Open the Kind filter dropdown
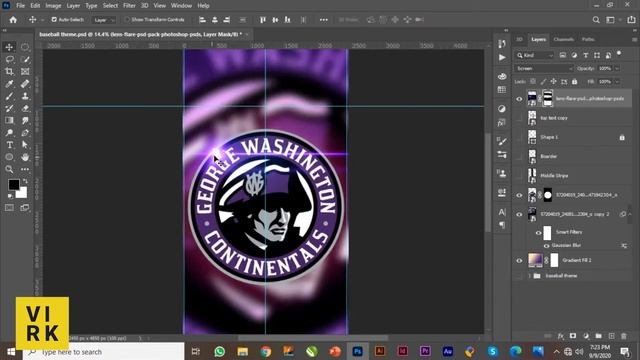Image resolution: width=640 pixels, height=360 pixels. [x=535, y=55]
